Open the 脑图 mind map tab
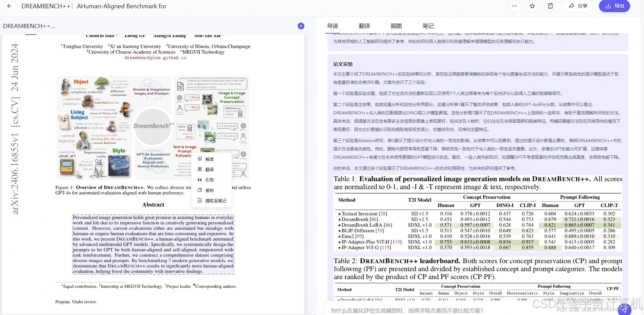This screenshot has width=644, height=315. coord(396,26)
